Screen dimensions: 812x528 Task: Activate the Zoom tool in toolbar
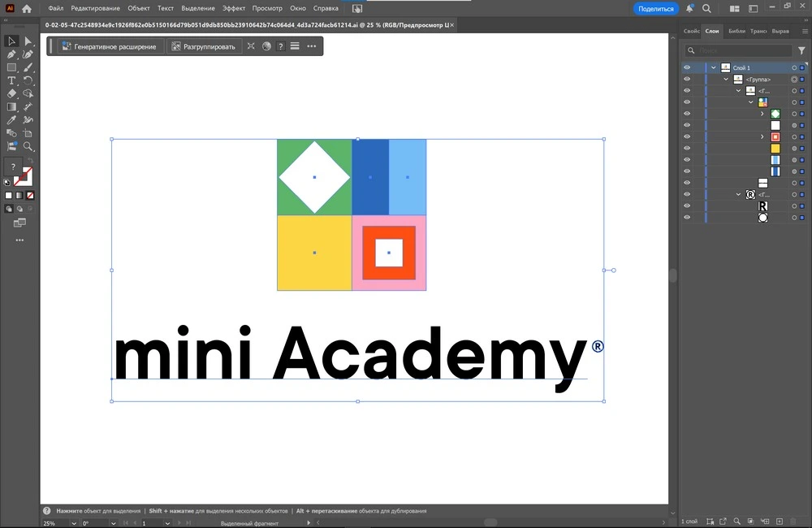(x=28, y=146)
